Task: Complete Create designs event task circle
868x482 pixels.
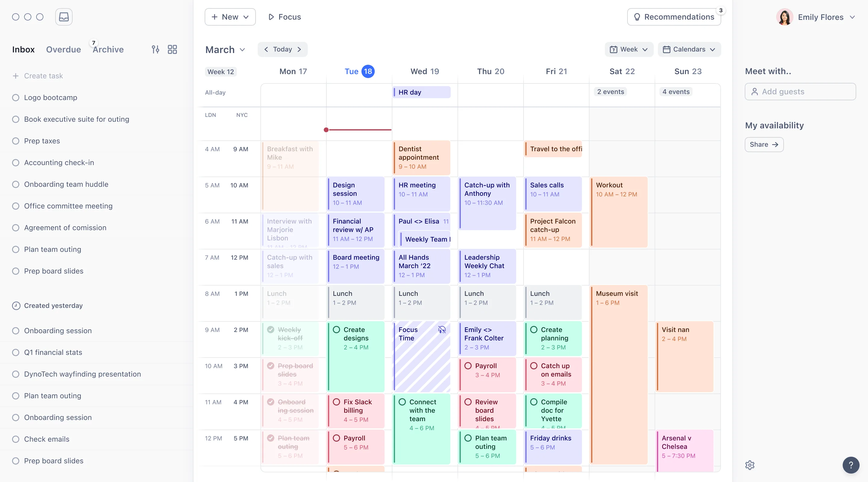Action: click(x=336, y=330)
